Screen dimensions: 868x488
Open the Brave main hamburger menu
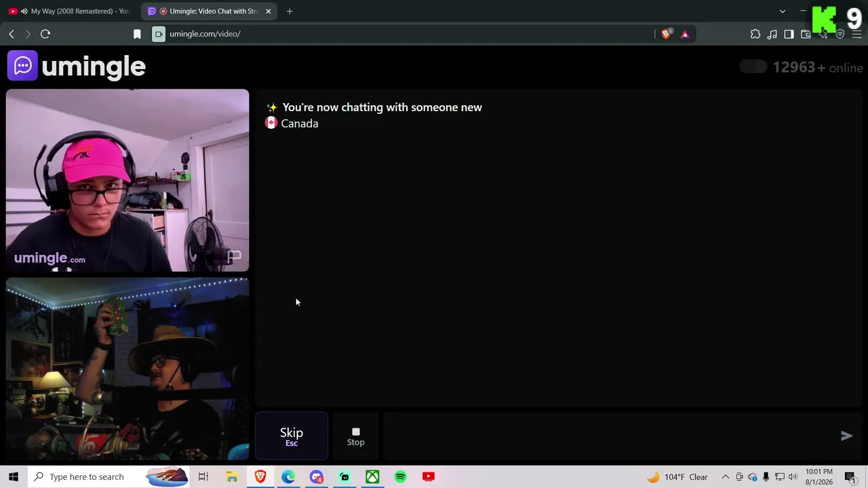856,34
